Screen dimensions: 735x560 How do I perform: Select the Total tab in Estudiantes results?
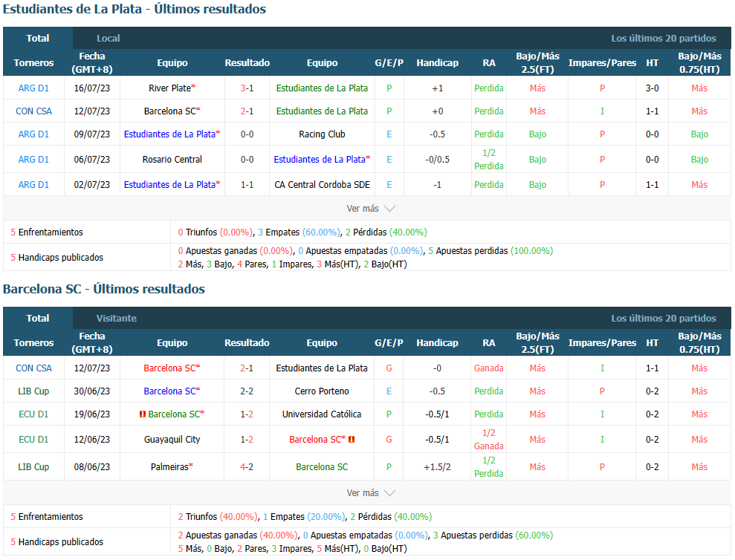tap(37, 39)
